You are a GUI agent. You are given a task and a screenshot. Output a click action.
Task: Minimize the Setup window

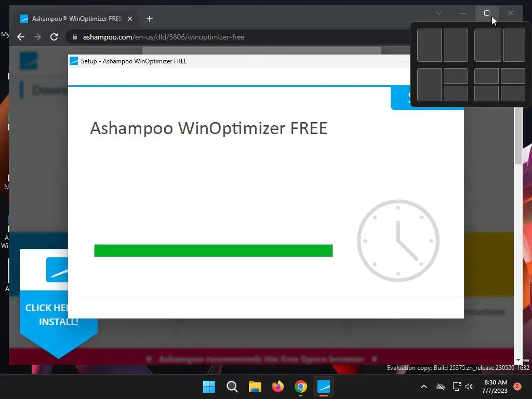coord(404,61)
